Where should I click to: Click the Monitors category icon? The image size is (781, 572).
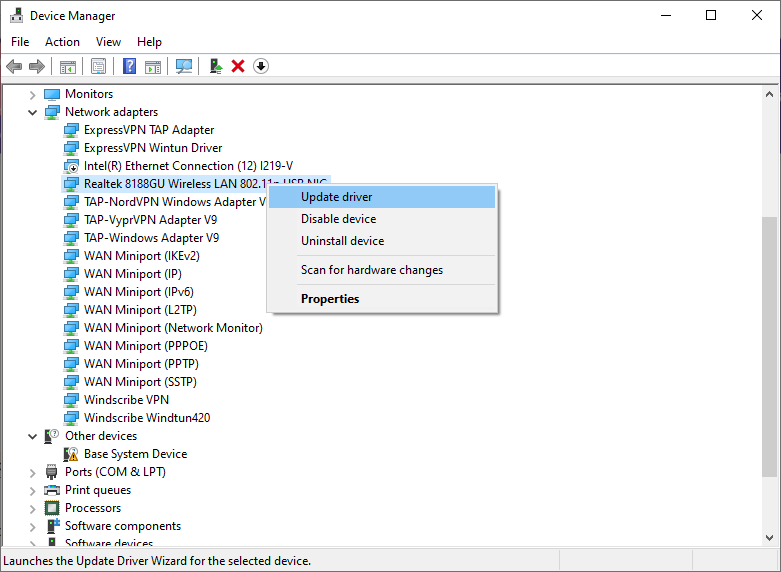[52, 94]
